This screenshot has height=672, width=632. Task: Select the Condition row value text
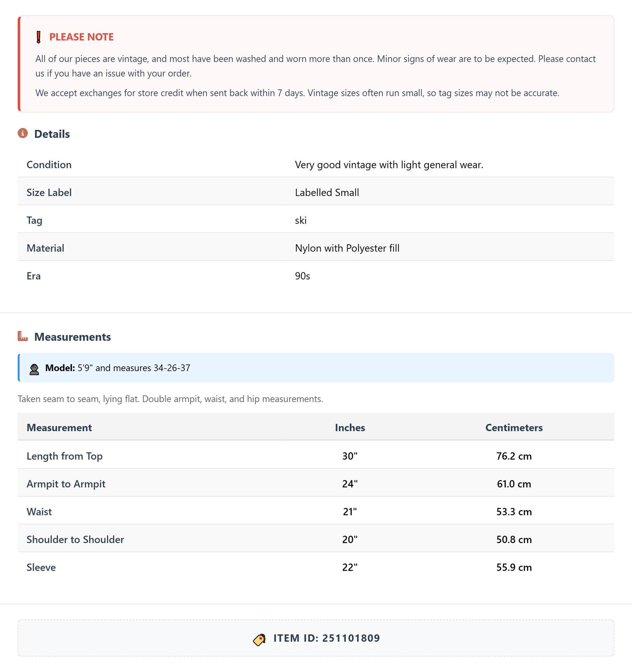coord(389,165)
